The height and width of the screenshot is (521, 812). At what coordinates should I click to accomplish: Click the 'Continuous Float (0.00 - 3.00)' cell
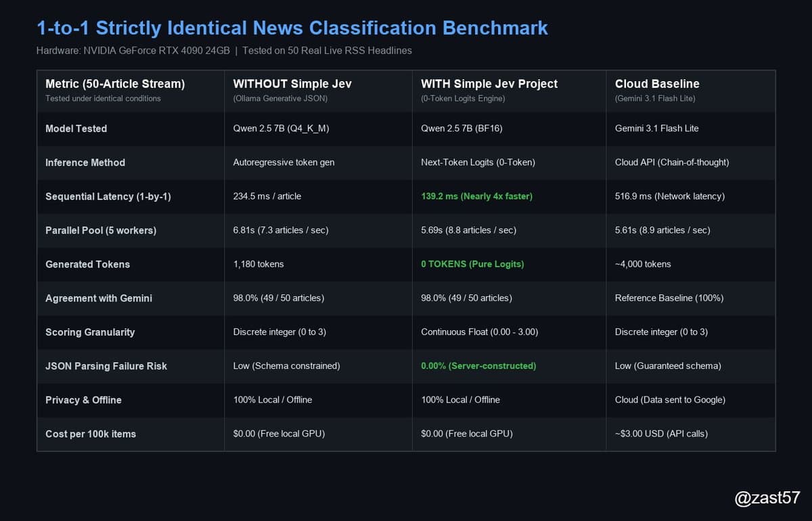(x=480, y=332)
